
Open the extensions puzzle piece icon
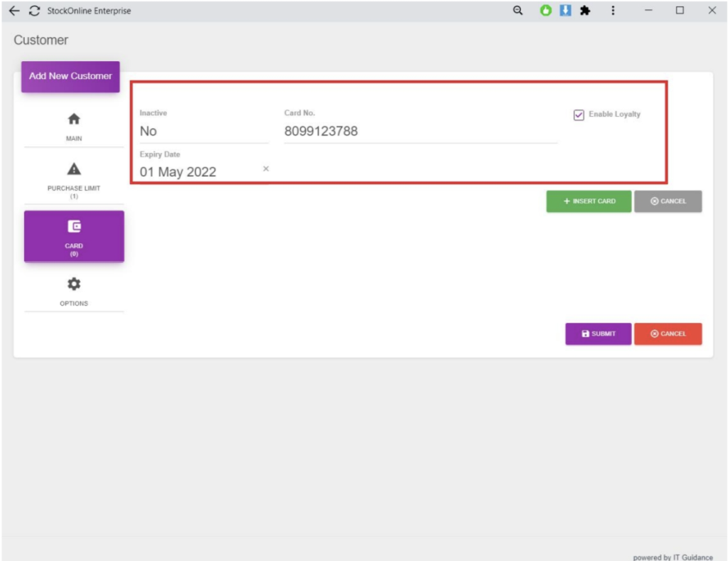[x=585, y=11]
